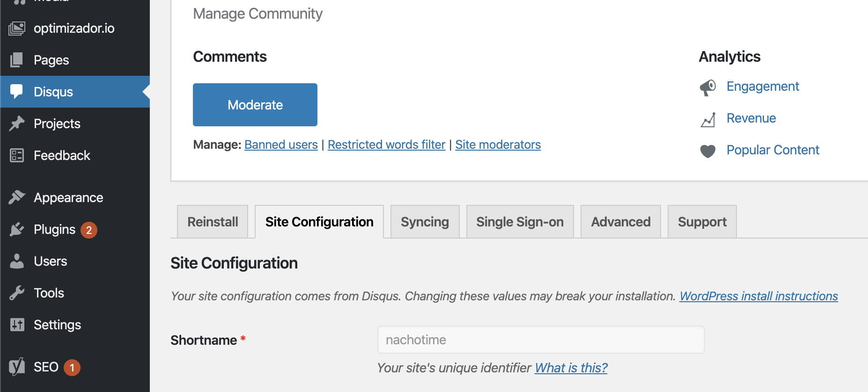The width and height of the screenshot is (868, 392).
Task: Open the Popular Content link
Action: click(x=772, y=150)
